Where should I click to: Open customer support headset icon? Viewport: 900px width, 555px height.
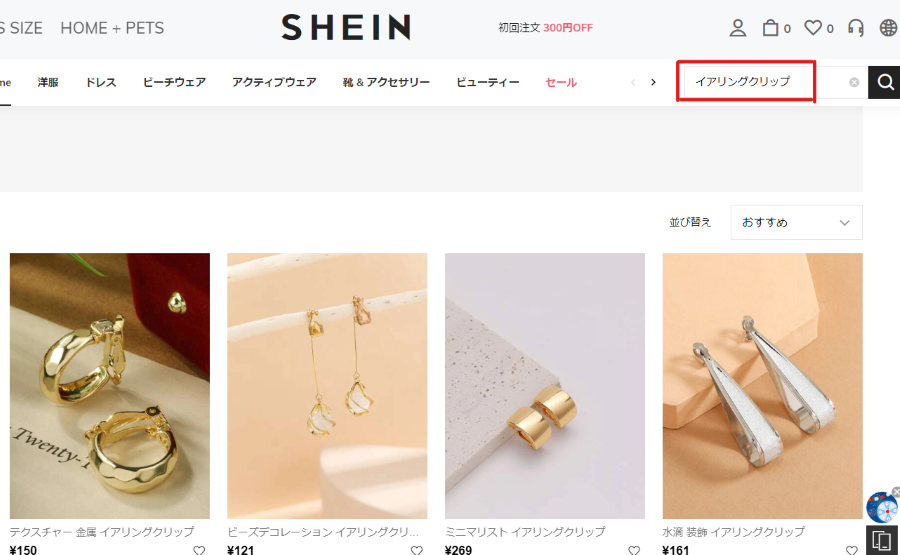[856, 28]
